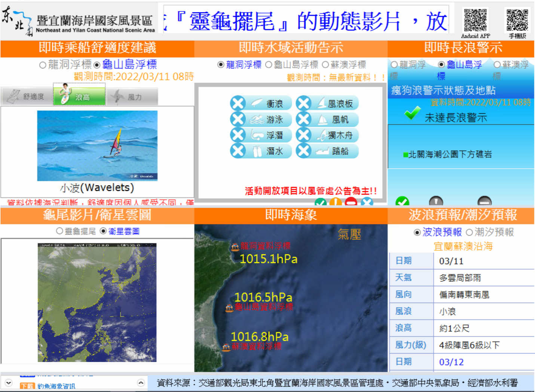Screen dimensions: 535x392
Task: Select 龍洞浮標 radio in long-wave warning panel
Action: click(x=394, y=65)
